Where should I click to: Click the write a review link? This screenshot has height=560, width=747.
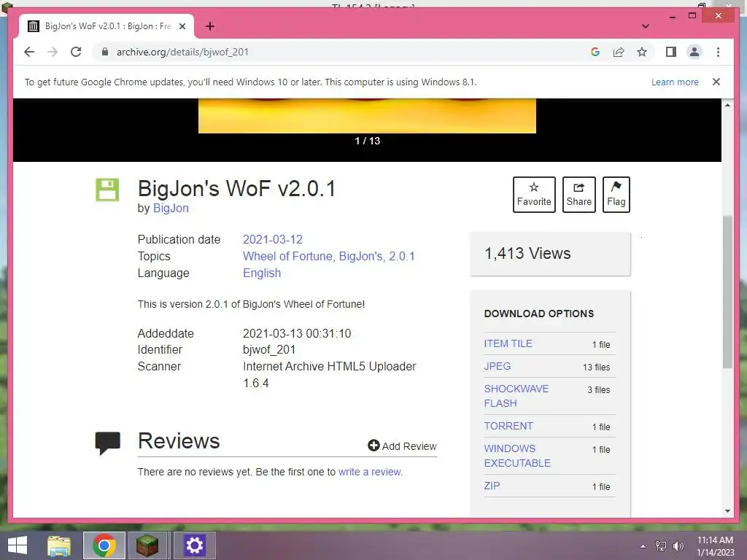coord(370,472)
